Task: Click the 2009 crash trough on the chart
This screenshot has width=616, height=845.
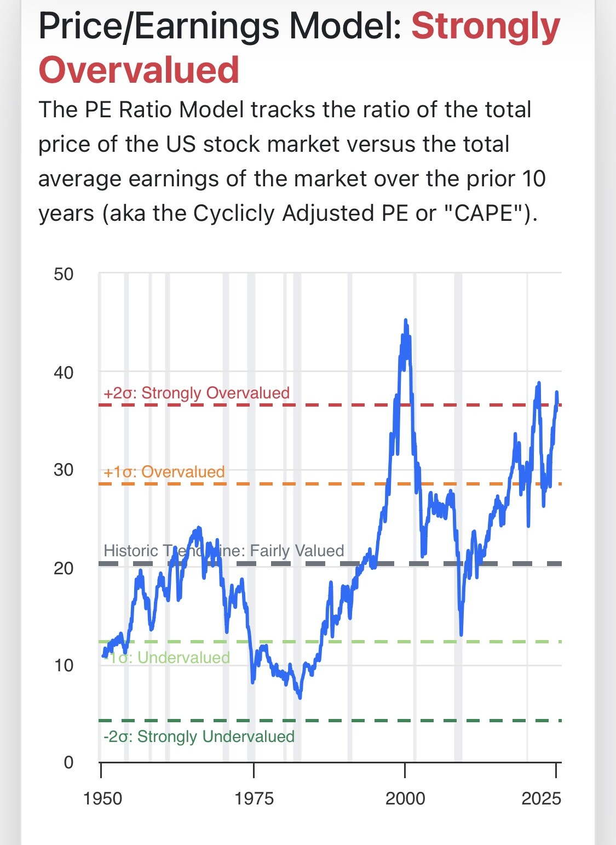Action: click(x=462, y=634)
